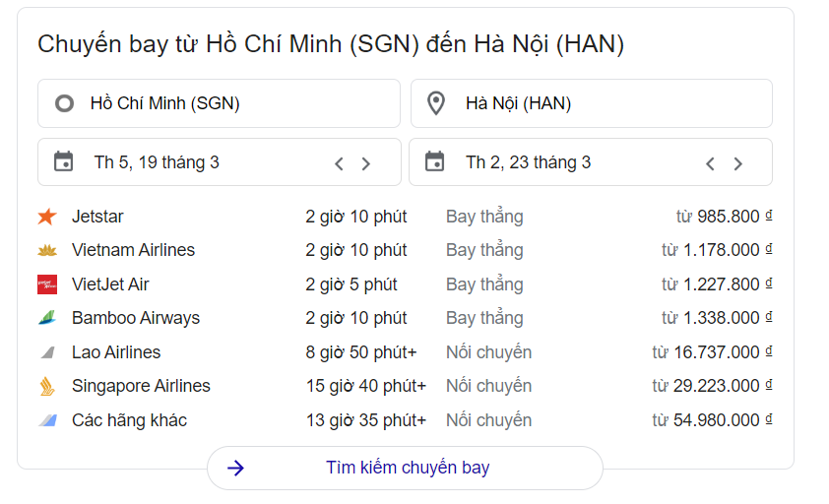Go to previous return date

coord(710,163)
